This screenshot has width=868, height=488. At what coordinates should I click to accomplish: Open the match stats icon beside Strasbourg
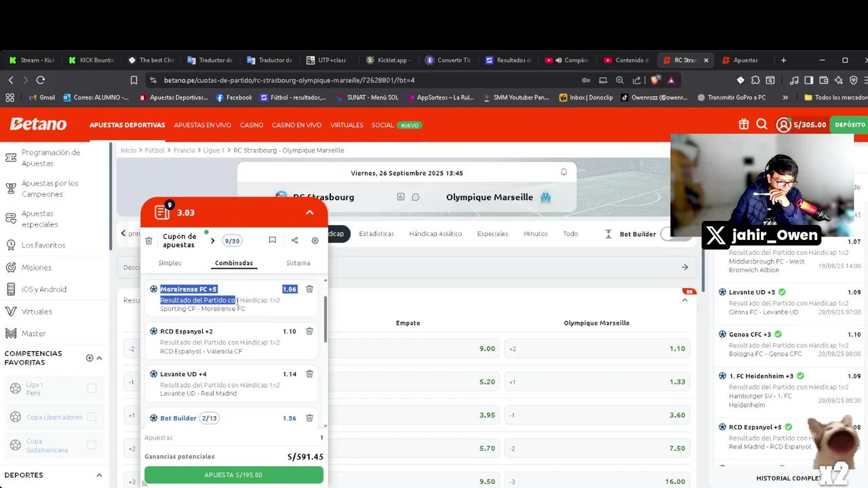[x=401, y=197]
